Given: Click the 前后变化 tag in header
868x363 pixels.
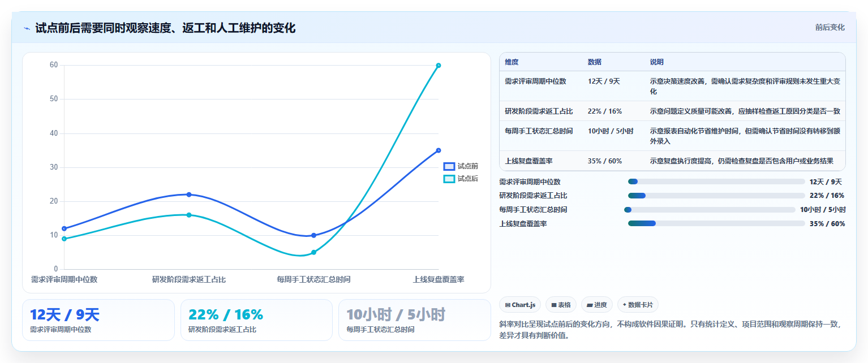Looking at the screenshot, I should [x=830, y=27].
